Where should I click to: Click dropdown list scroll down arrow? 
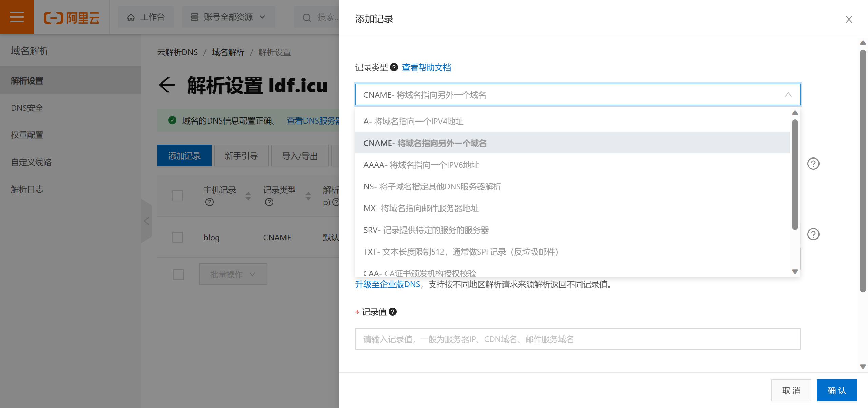point(795,272)
